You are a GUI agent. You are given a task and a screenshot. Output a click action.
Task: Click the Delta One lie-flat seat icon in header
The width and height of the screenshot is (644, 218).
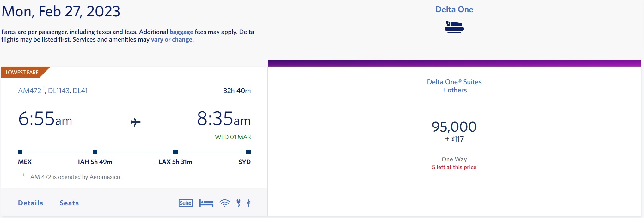tap(454, 27)
